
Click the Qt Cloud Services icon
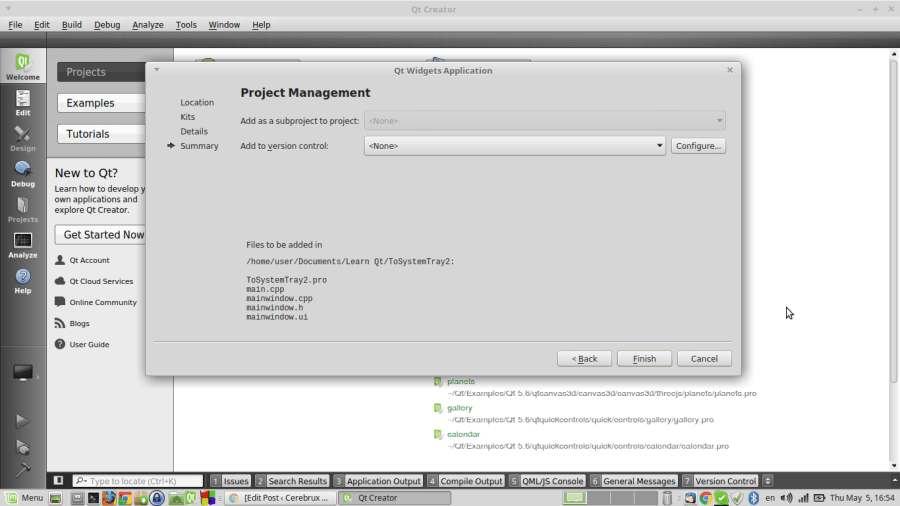60,281
